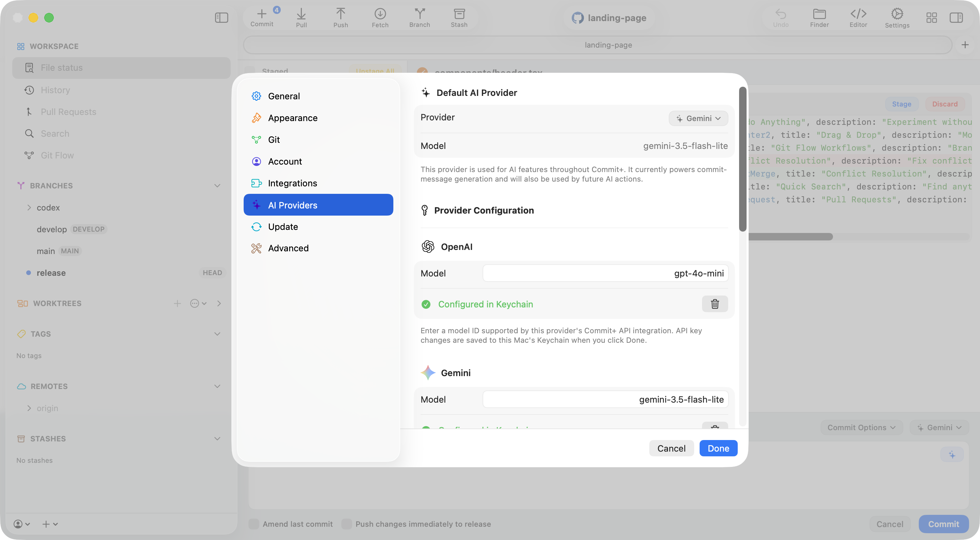This screenshot has width=980, height=540.
Task: Click the Undo toolbar icon
Action: point(781,17)
